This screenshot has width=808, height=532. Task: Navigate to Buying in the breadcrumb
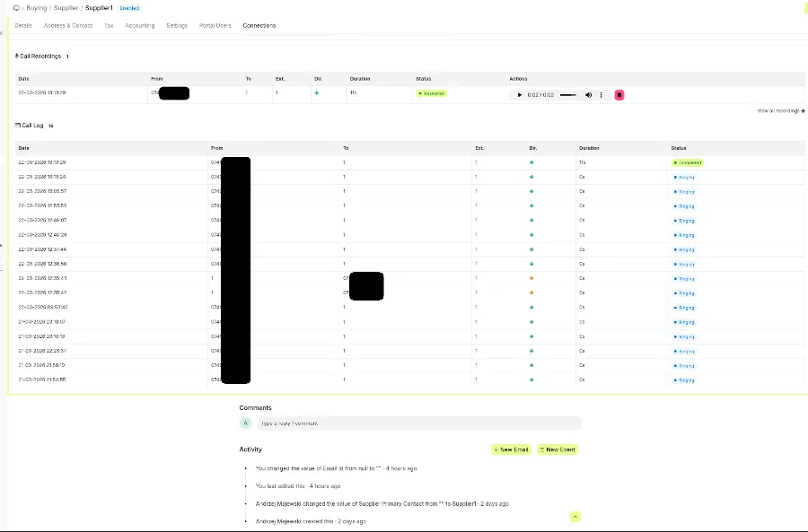click(36, 7)
